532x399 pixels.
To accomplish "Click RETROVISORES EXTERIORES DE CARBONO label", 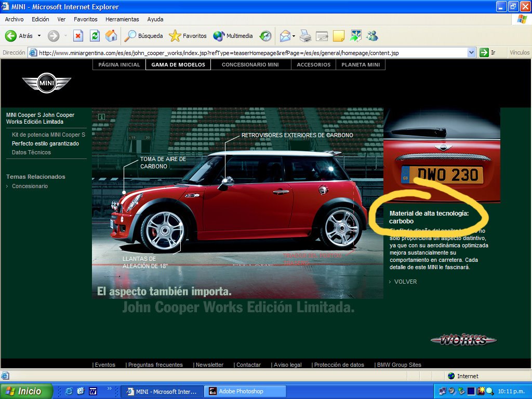I will (x=297, y=135).
